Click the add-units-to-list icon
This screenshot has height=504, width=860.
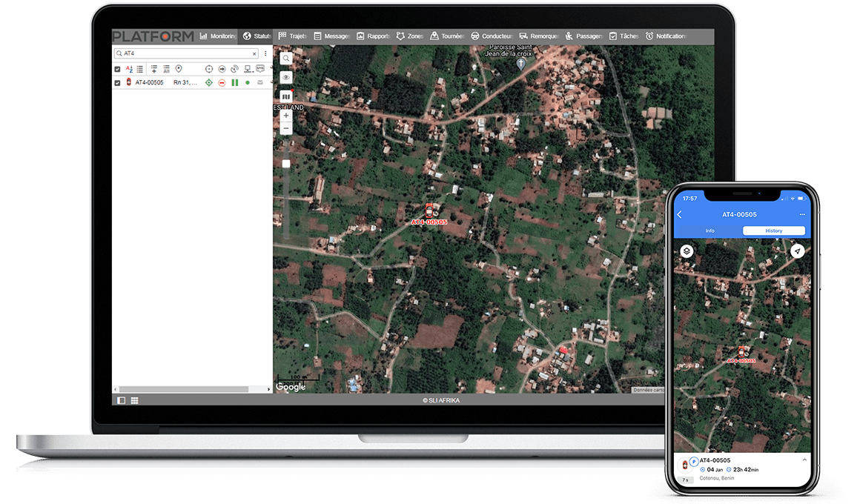154,69
